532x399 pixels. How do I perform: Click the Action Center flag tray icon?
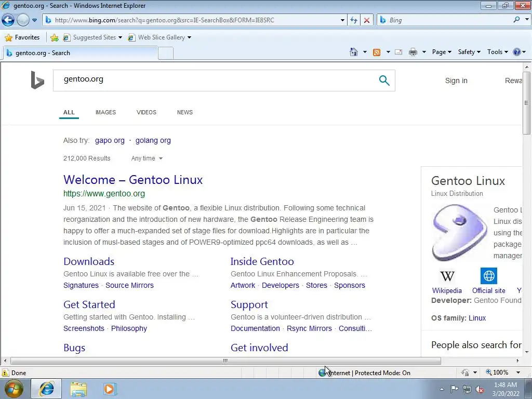point(454,389)
